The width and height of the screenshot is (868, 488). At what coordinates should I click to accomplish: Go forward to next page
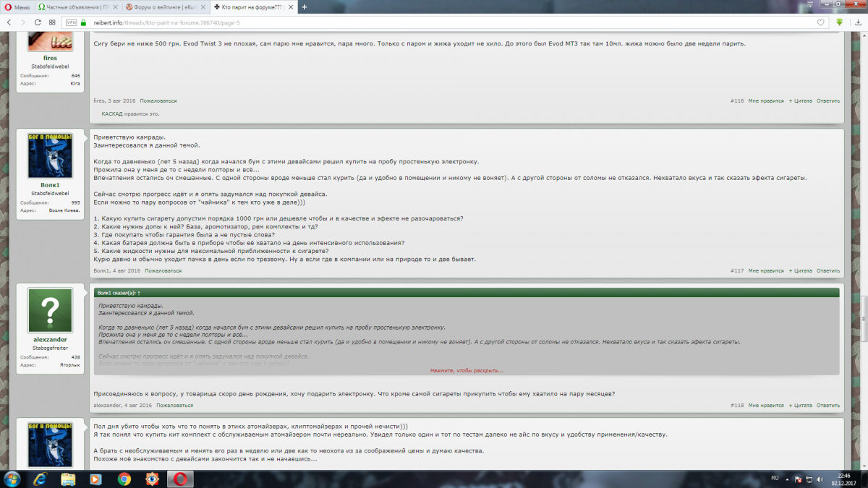(x=22, y=22)
